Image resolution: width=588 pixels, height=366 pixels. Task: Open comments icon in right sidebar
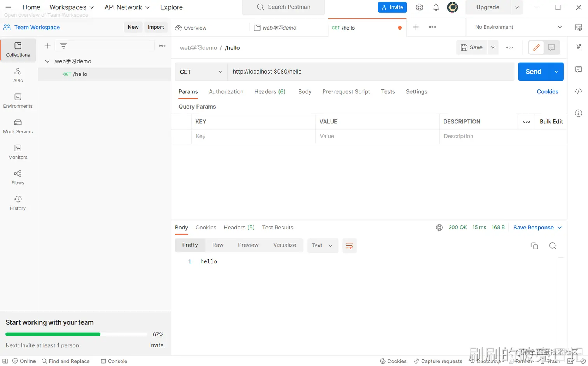point(578,69)
